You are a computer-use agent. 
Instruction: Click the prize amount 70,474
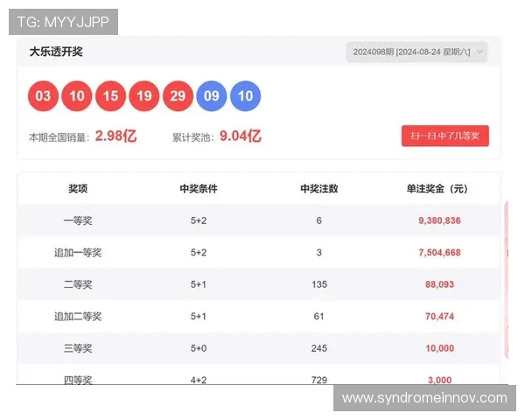[x=439, y=316]
